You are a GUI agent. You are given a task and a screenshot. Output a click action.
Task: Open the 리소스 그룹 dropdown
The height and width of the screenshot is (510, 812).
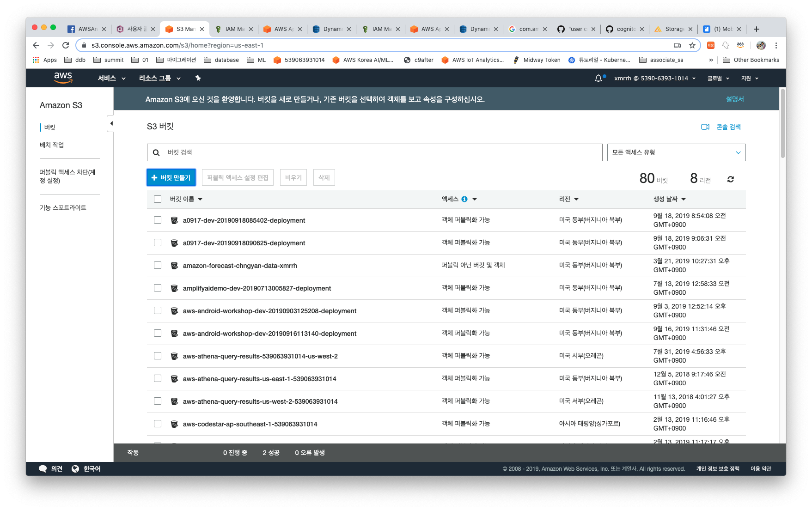point(159,79)
